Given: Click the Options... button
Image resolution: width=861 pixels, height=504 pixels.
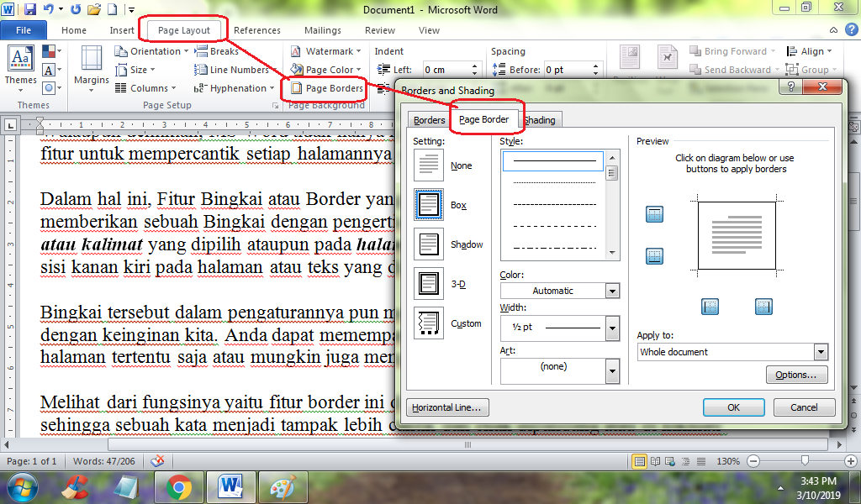Looking at the screenshot, I should tap(796, 375).
